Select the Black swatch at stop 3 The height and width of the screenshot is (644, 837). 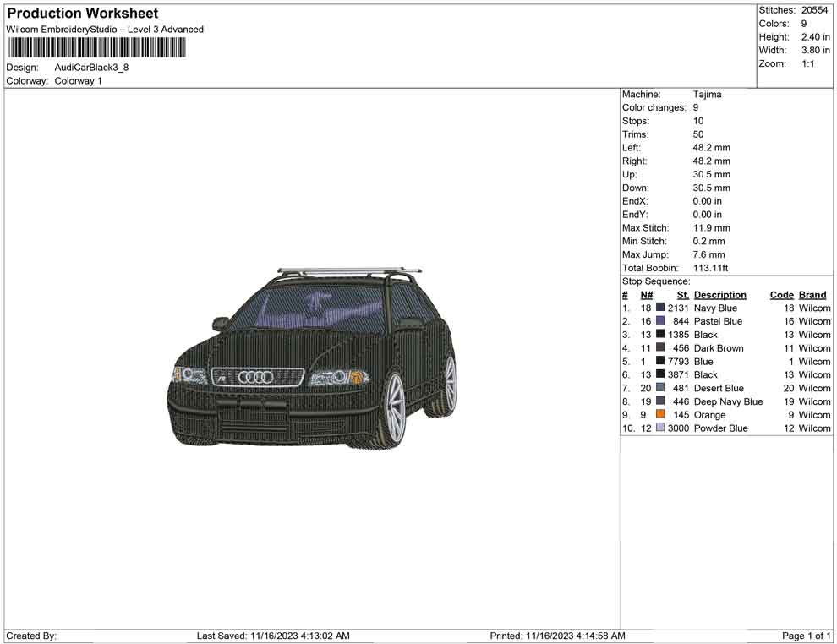click(659, 335)
